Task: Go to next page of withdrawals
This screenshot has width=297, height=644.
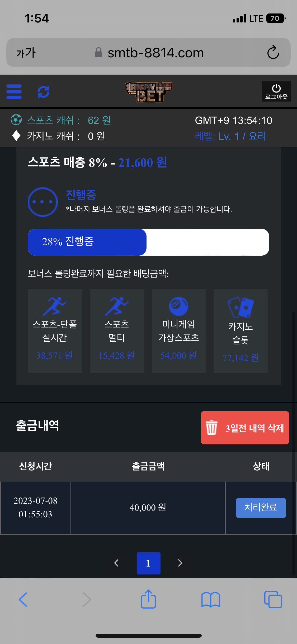Action: coord(180,563)
